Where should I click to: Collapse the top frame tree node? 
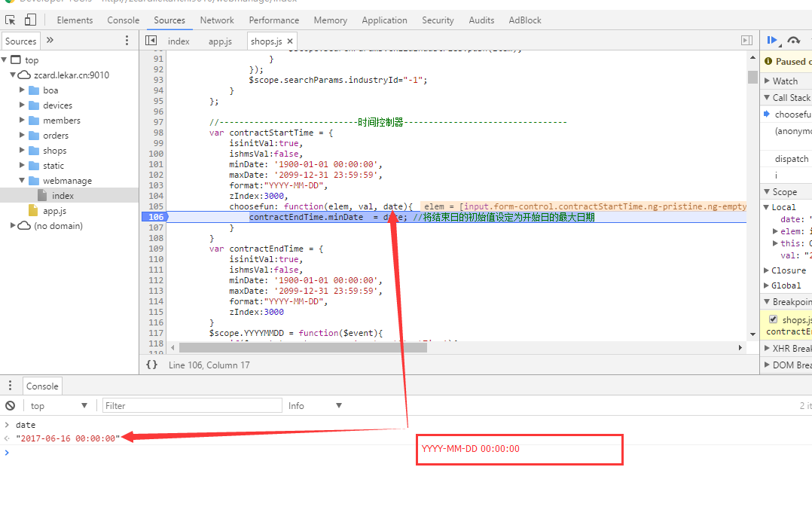pyautogui.click(x=5, y=60)
